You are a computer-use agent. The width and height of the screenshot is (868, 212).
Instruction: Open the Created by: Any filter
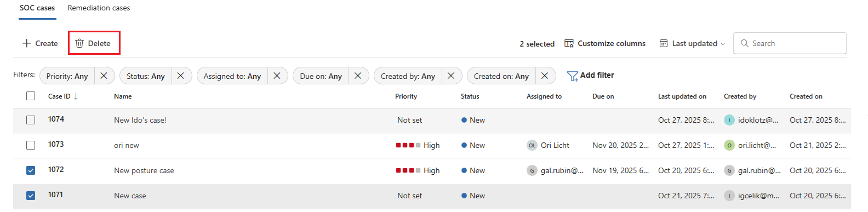click(408, 76)
